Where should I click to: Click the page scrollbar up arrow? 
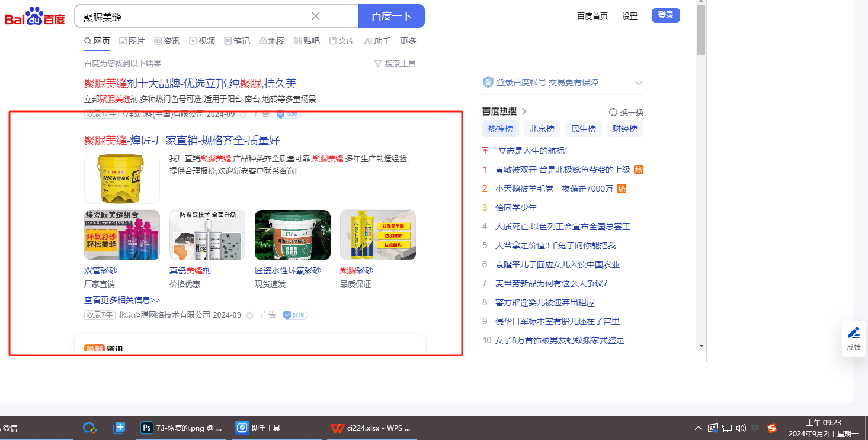[701, 3]
